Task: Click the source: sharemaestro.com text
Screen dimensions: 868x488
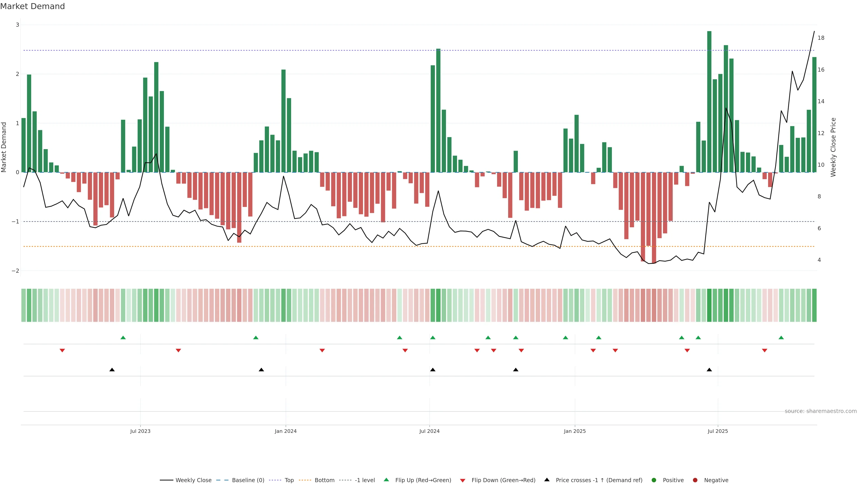Action: pos(821,411)
